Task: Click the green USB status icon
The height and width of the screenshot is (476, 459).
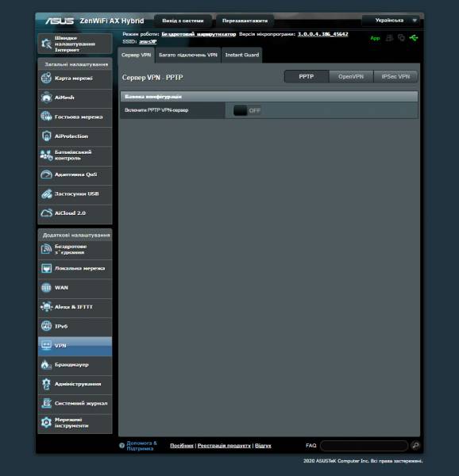Action: (414, 38)
